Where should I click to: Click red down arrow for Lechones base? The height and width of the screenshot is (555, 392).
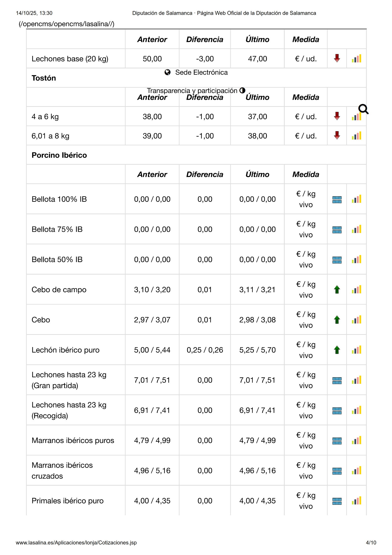[337, 58]
